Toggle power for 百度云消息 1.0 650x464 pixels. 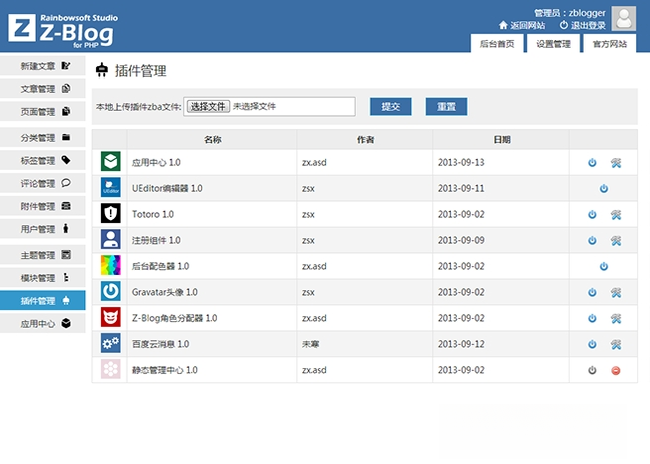pyautogui.click(x=592, y=344)
